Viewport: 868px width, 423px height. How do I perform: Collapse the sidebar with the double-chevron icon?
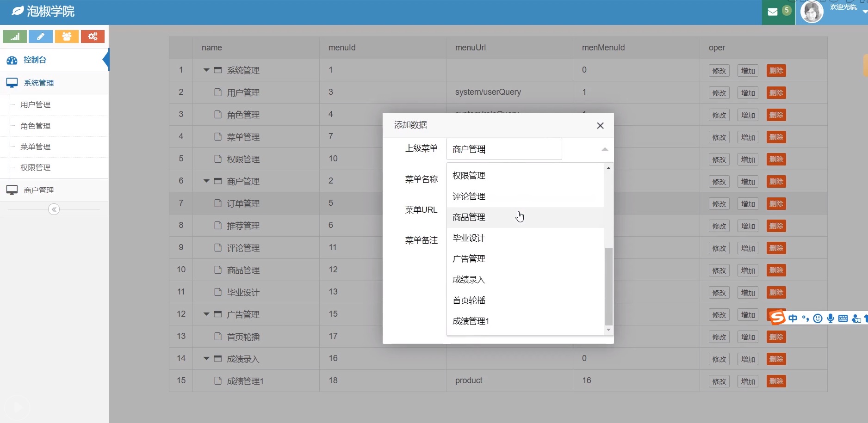pyautogui.click(x=54, y=209)
